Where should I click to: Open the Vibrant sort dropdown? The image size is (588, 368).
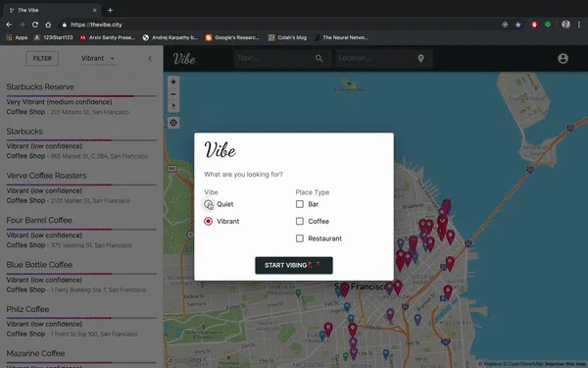[x=98, y=58]
